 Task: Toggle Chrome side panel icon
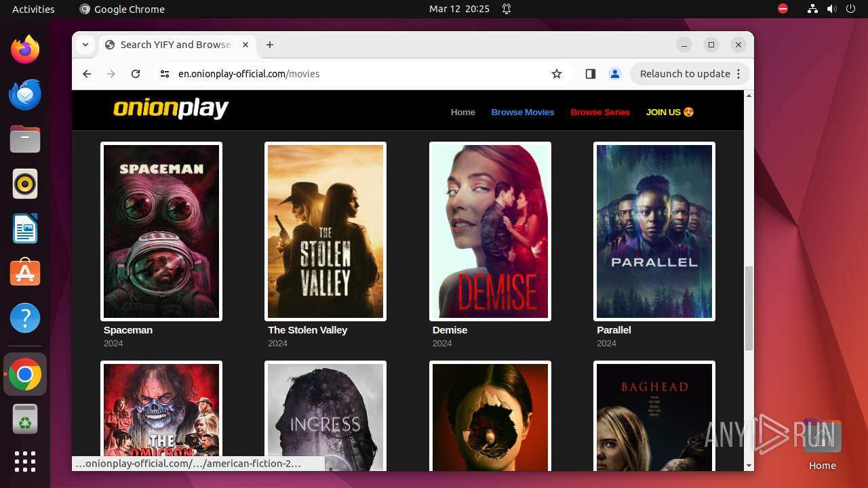(590, 74)
